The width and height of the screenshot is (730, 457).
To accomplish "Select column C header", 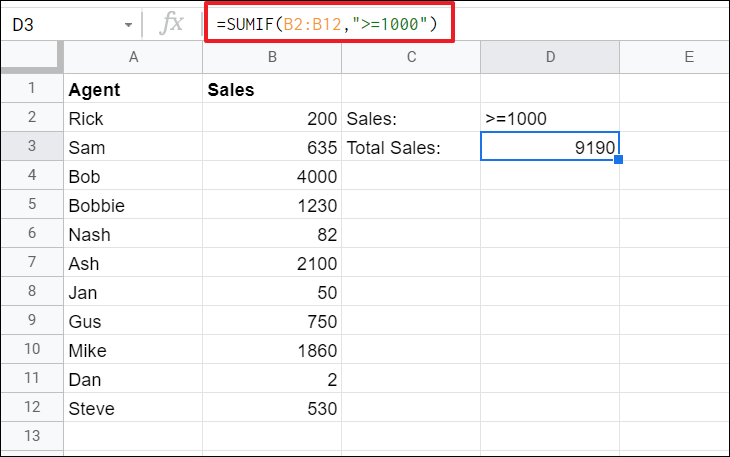I will (411, 58).
